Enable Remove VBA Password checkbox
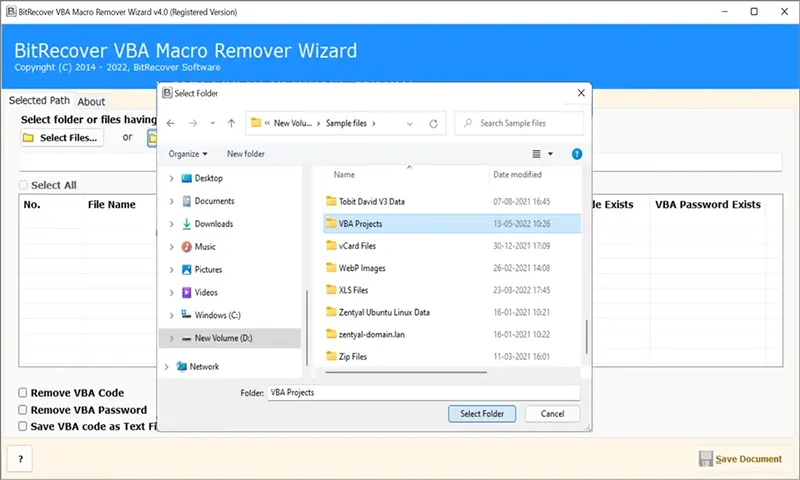The width and height of the screenshot is (800, 480). click(22, 410)
